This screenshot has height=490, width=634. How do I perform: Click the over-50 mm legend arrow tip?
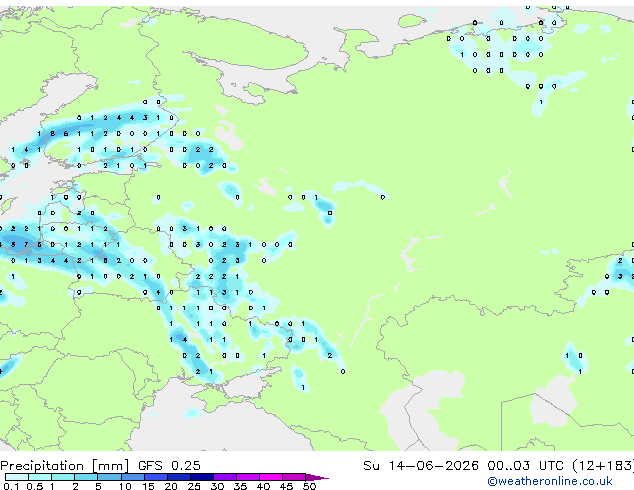click(317, 477)
